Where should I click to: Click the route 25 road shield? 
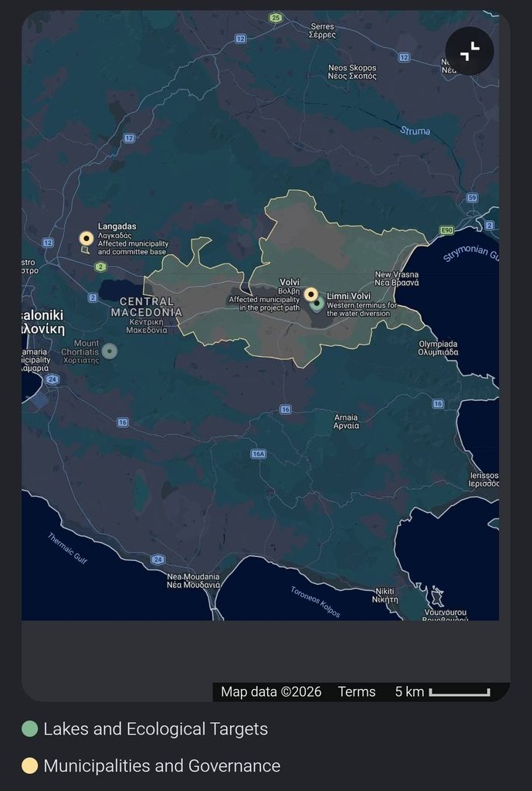[276, 18]
